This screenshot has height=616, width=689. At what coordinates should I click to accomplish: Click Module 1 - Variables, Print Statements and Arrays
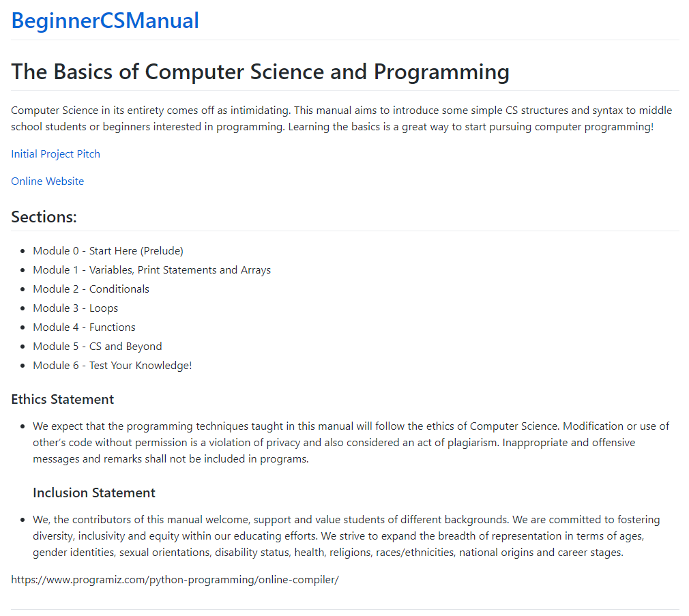coord(151,270)
